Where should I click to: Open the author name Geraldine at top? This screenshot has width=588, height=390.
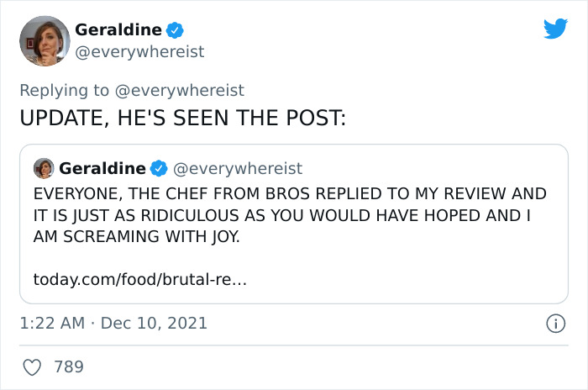tap(118, 30)
